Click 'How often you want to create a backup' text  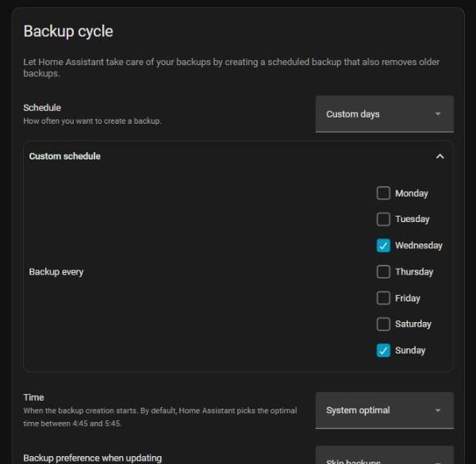[x=92, y=121]
